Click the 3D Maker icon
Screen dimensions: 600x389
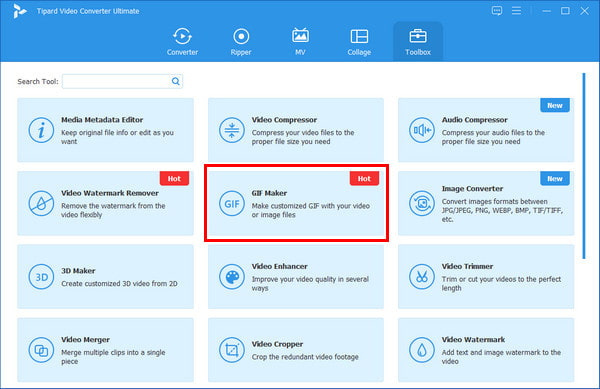tap(41, 277)
